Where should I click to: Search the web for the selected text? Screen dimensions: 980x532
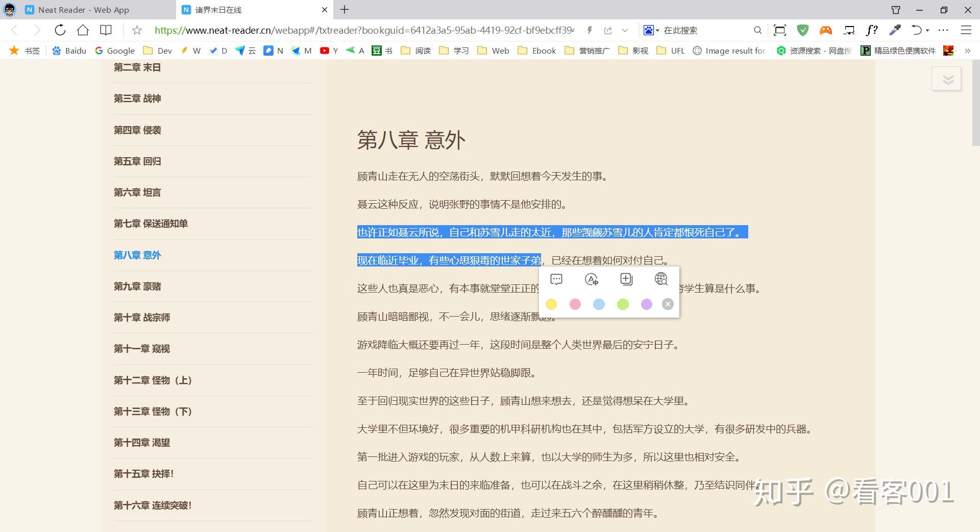pyautogui.click(x=661, y=279)
